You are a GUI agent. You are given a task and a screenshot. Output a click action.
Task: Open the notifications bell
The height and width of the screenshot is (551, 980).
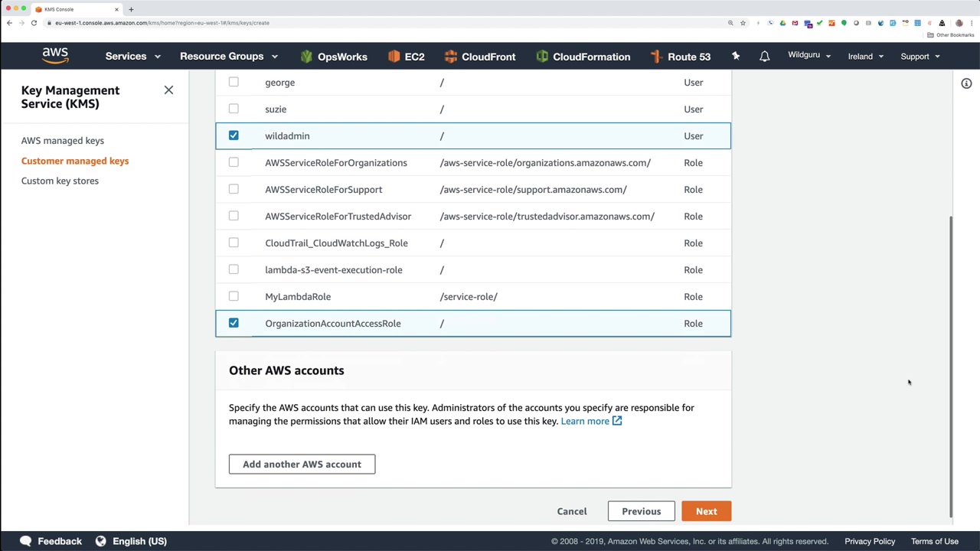[x=764, y=57]
